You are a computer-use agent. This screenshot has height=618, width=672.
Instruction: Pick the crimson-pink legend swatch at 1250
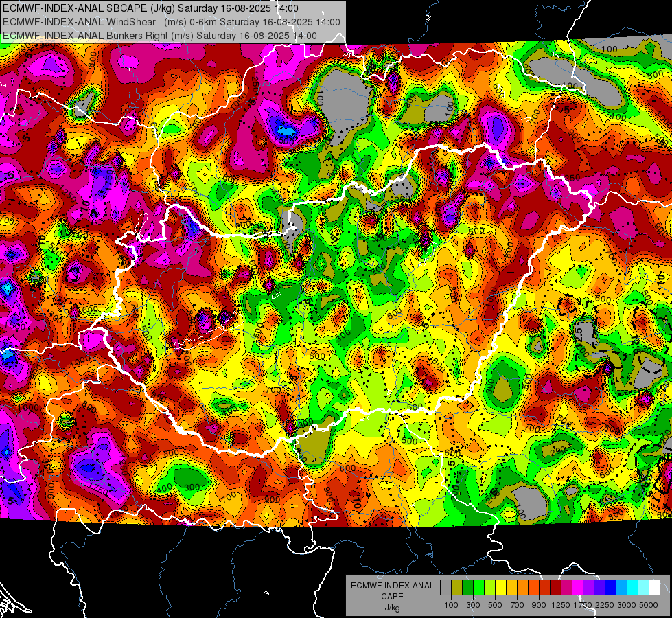point(566,588)
